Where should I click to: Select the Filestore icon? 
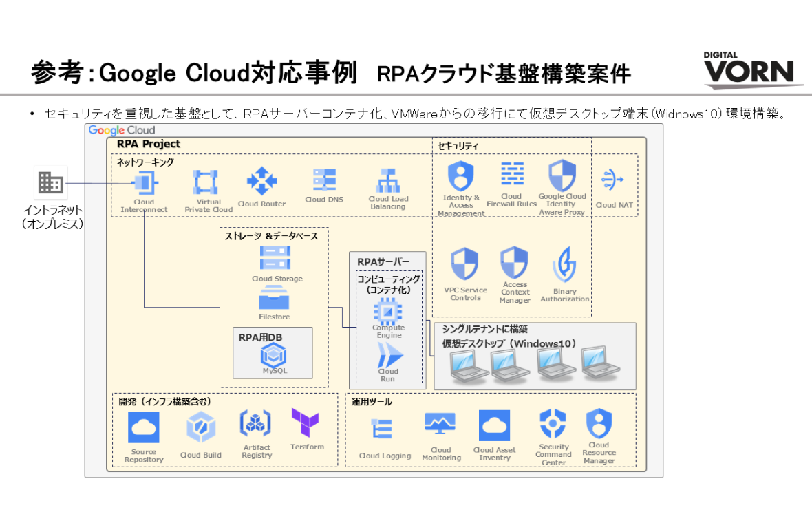[273, 298]
